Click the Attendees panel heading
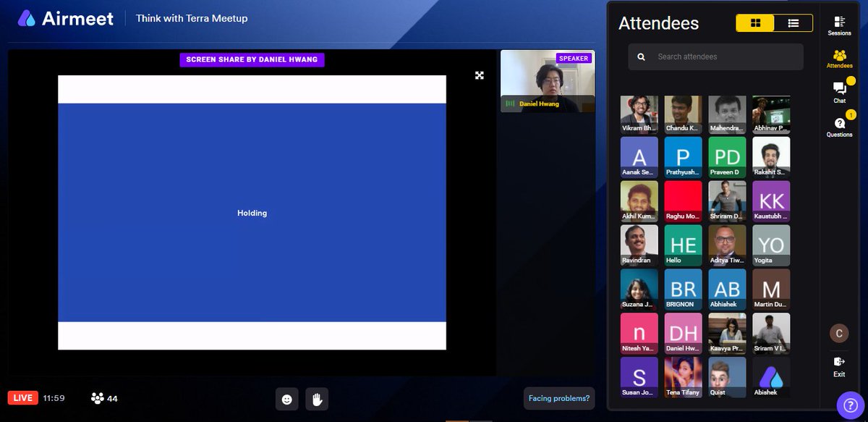Viewport: 868px width, 422px height. 658,23
